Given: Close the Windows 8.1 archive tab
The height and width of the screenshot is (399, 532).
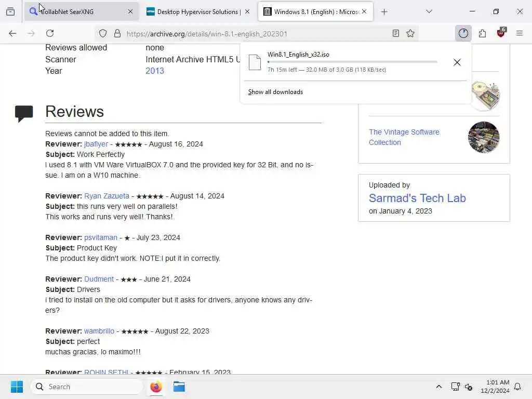Looking at the screenshot, I should pyautogui.click(x=364, y=11).
